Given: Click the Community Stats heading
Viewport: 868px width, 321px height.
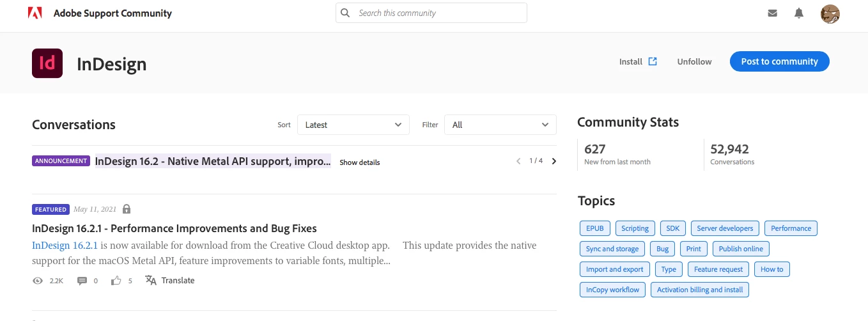Looking at the screenshot, I should 628,122.
